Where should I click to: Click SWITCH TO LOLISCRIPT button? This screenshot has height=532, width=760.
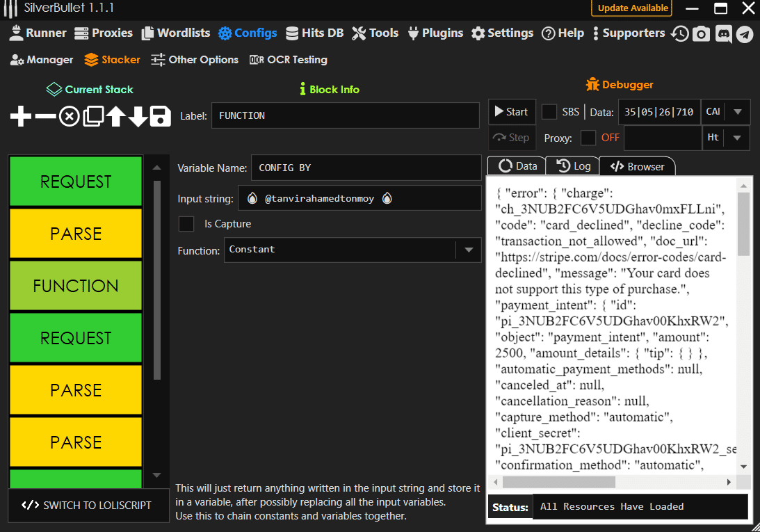tap(88, 506)
